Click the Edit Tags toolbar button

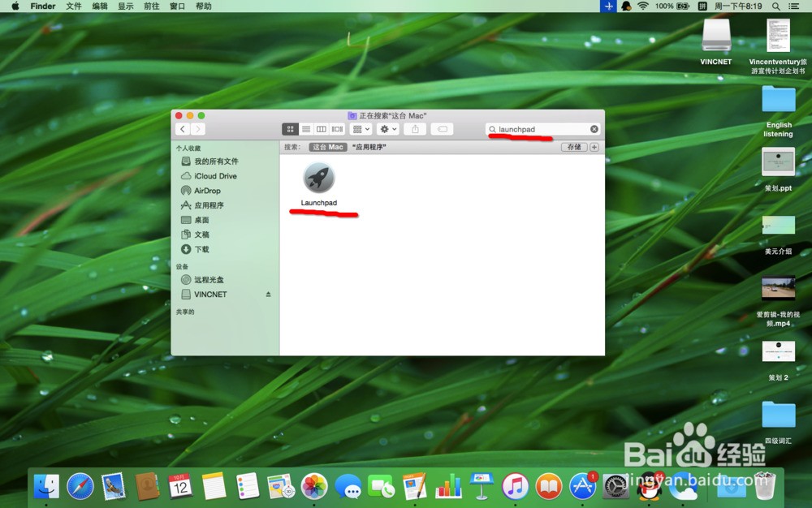point(443,129)
